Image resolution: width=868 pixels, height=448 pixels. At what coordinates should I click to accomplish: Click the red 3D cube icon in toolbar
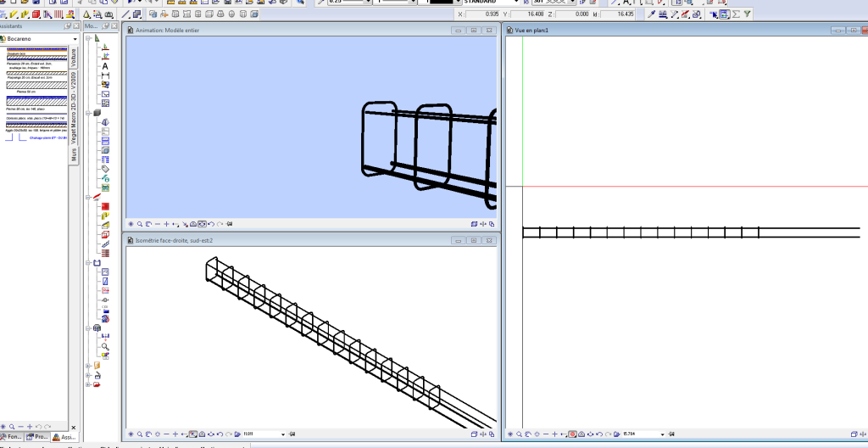(x=36, y=14)
